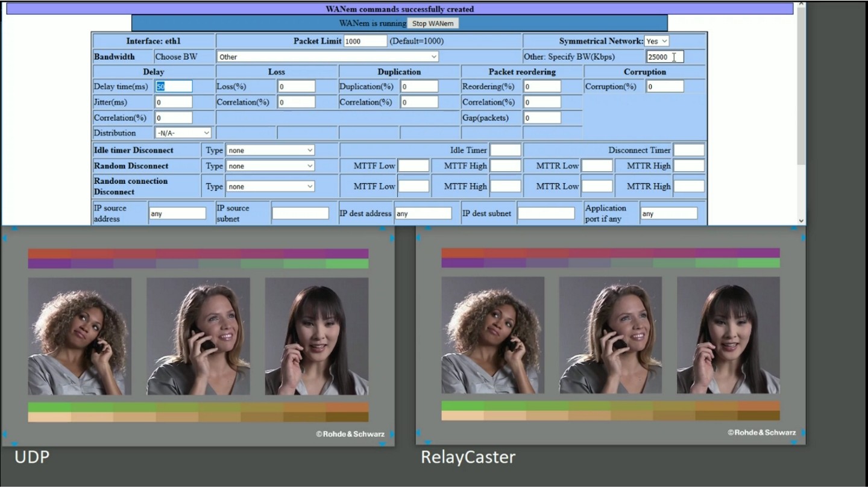Viewport: 868px width, 488px height.
Task: Click the UDP video preview
Action: coord(198,336)
